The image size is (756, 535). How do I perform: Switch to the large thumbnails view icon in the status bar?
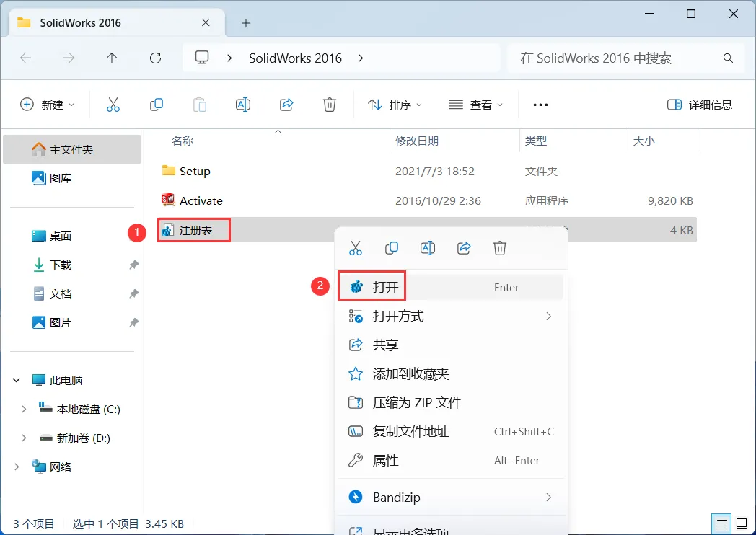point(742,524)
